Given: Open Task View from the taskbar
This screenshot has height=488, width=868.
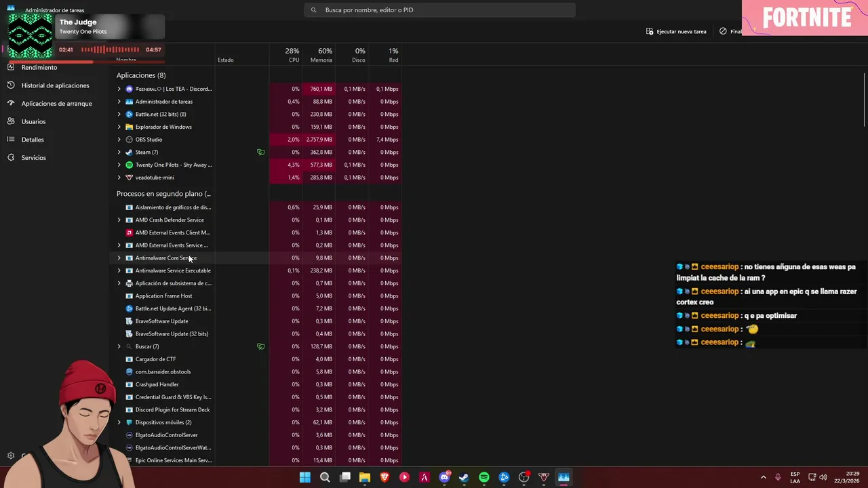Looking at the screenshot, I should [344, 477].
